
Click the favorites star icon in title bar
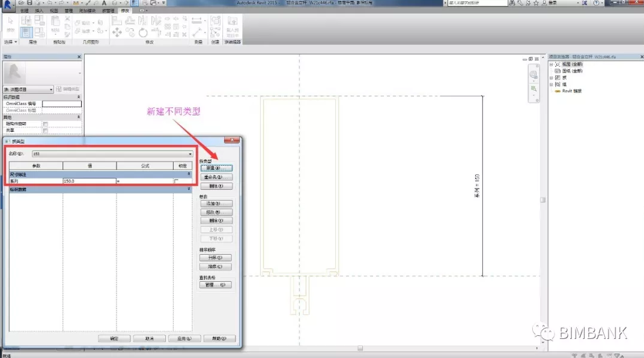536,3
